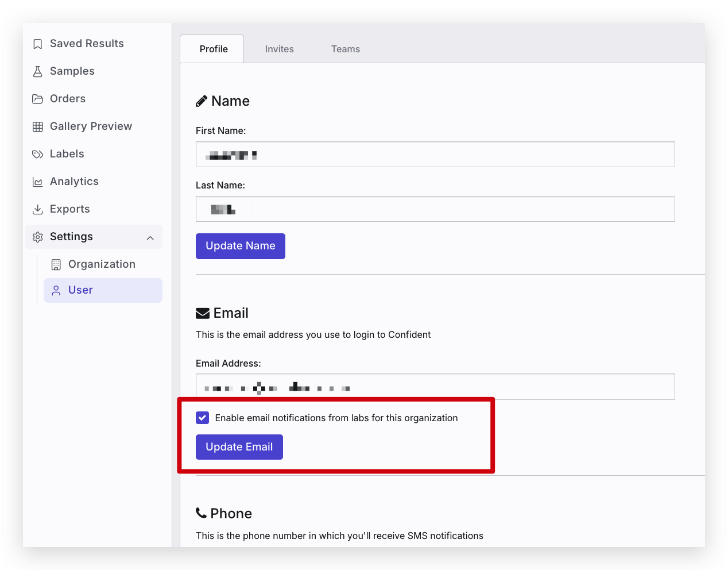The height and width of the screenshot is (570, 728).
Task: Click the Labels tag icon
Action: click(38, 155)
